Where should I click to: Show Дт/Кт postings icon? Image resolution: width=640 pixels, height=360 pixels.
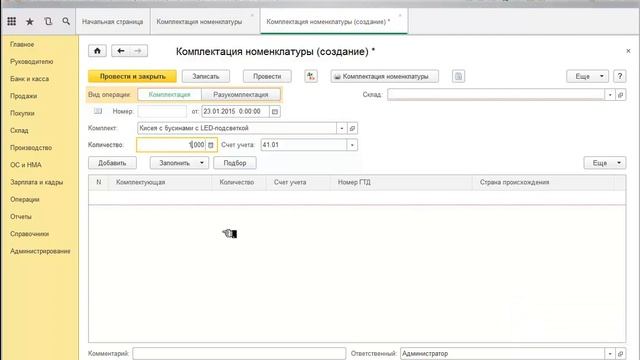311,76
